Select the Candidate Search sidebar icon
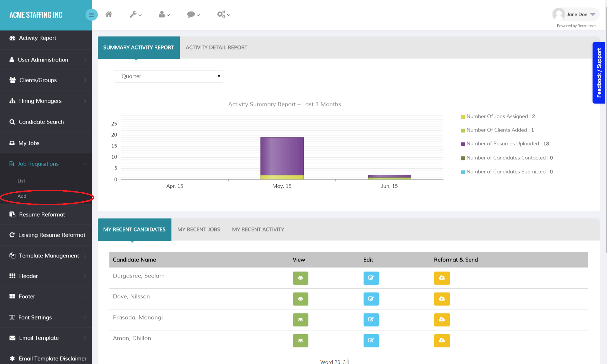Image resolution: width=607 pixels, height=364 pixels. coord(12,122)
